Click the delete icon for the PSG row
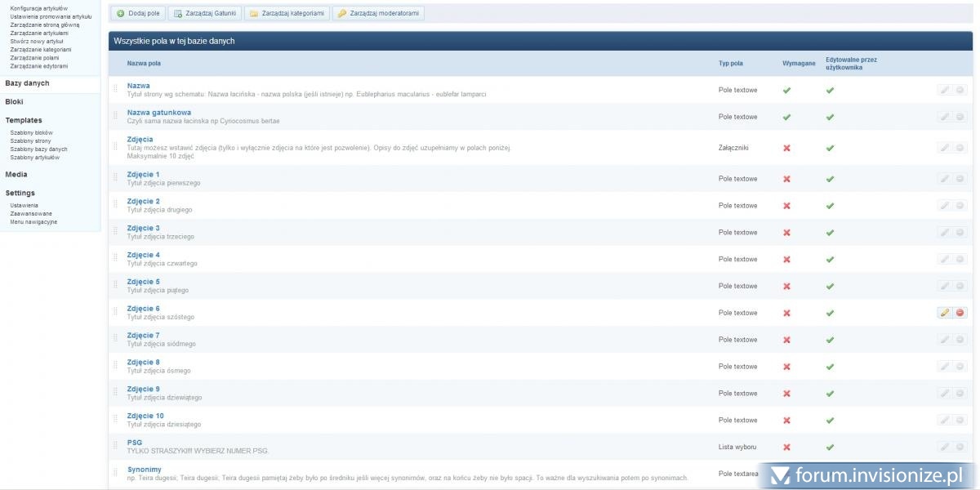Image resolution: width=980 pixels, height=490 pixels. pyautogui.click(x=960, y=447)
